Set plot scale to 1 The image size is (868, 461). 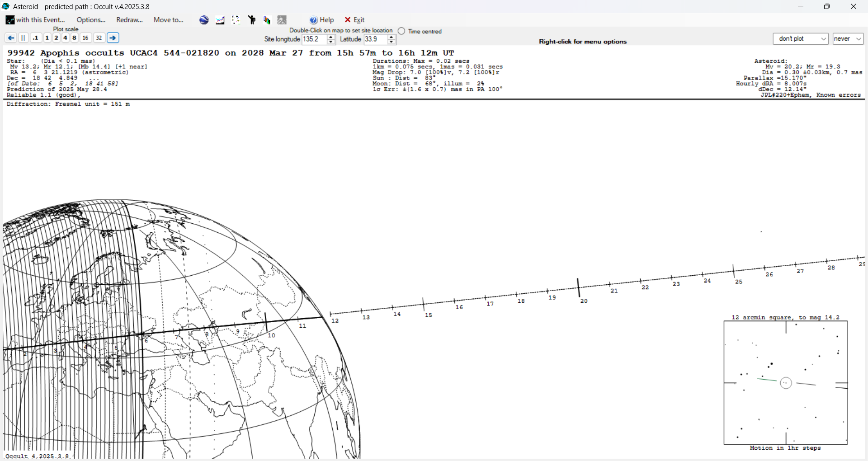47,38
